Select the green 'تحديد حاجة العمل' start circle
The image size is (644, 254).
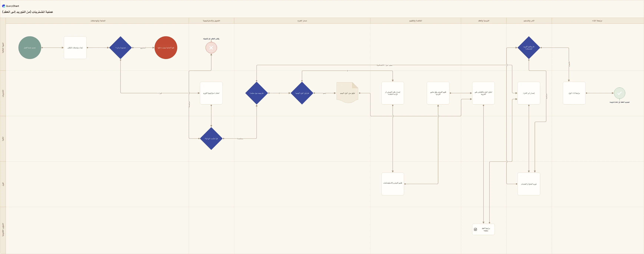(x=30, y=47)
